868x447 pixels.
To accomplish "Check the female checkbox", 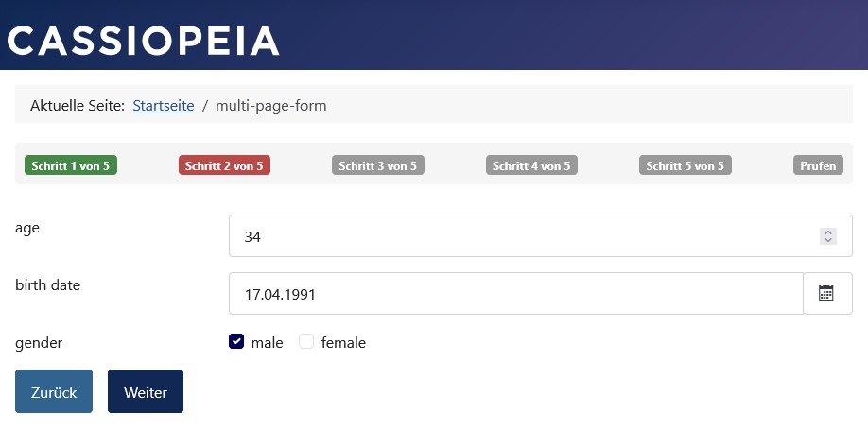I will pos(306,342).
